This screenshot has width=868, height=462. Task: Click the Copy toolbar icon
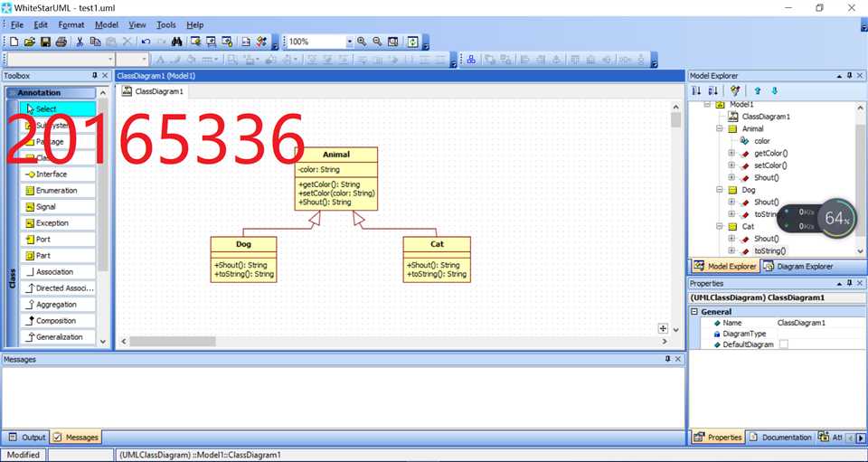95,42
